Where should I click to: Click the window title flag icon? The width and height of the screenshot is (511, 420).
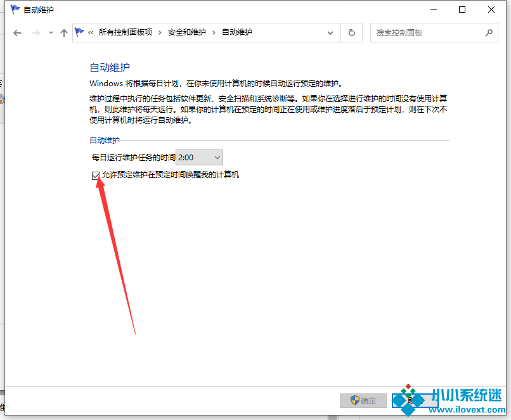point(15,9)
